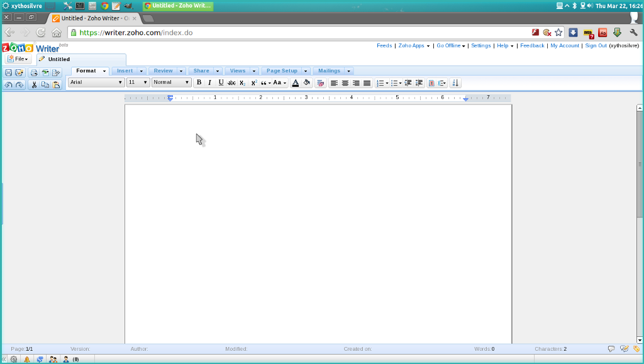
Task: Open the bulleted list dropdown
Action: coord(396,82)
